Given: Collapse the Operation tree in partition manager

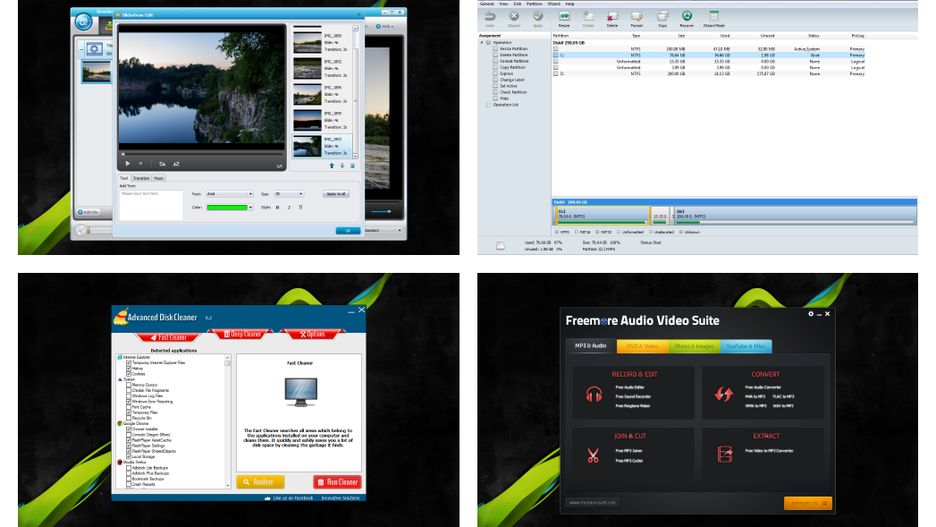Looking at the screenshot, I should pyautogui.click(x=482, y=42).
